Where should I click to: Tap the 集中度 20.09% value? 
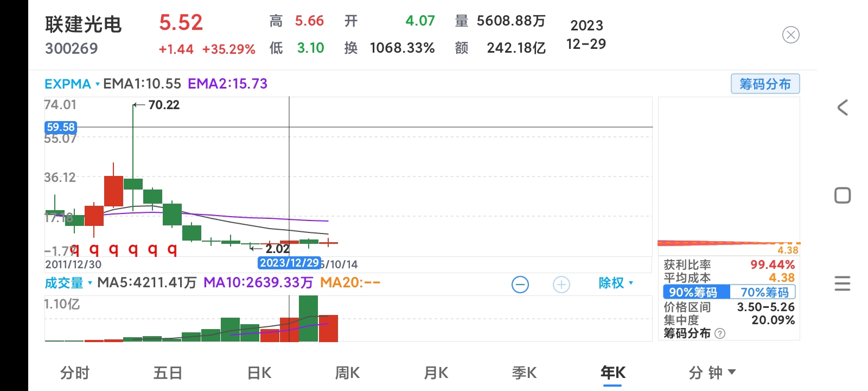click(773, 320)
